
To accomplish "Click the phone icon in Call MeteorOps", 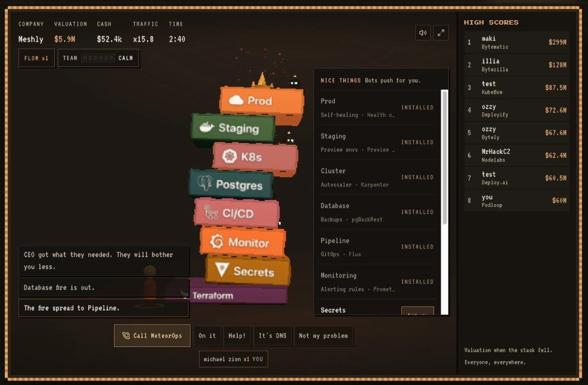I will 126,336.
